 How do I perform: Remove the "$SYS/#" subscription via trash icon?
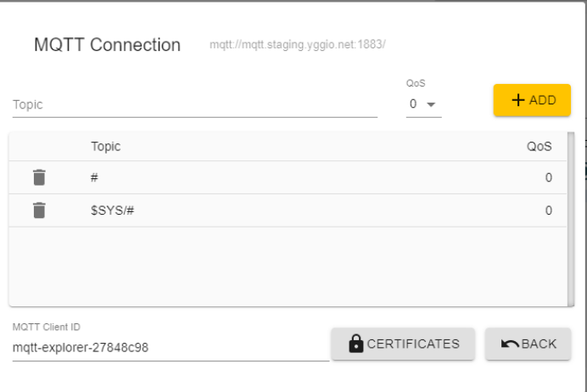[39, 210]
